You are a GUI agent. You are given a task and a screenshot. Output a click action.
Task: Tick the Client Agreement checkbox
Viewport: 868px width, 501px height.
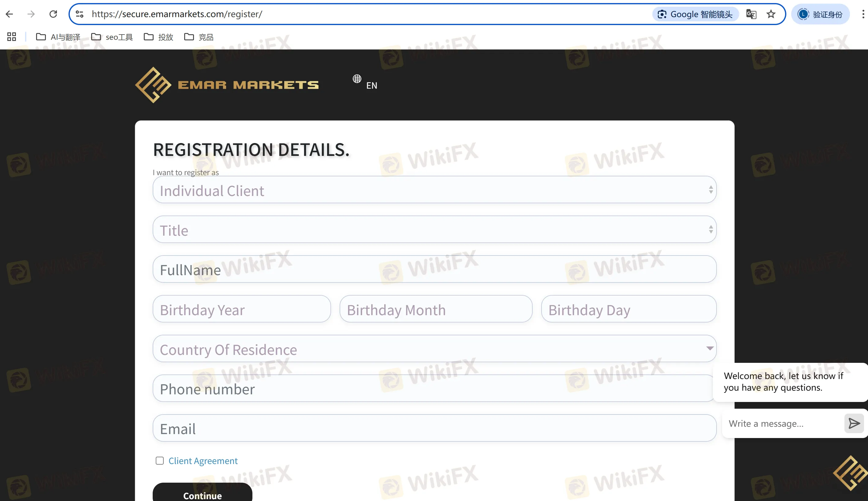159,461
